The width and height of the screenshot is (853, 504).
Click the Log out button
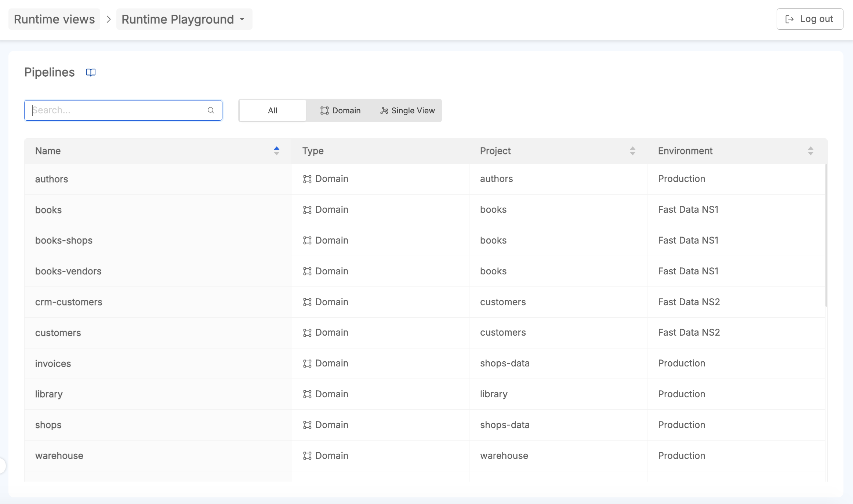pos(810,19)
